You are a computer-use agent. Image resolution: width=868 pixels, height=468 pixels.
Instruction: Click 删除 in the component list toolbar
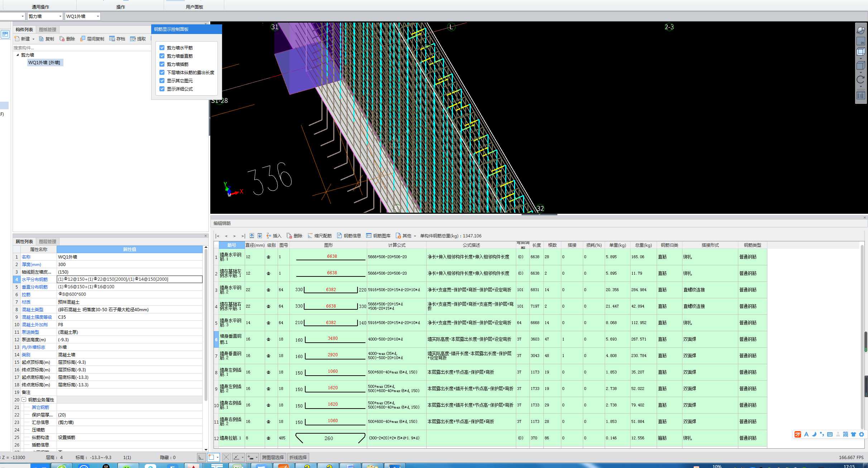click(67, 39)
